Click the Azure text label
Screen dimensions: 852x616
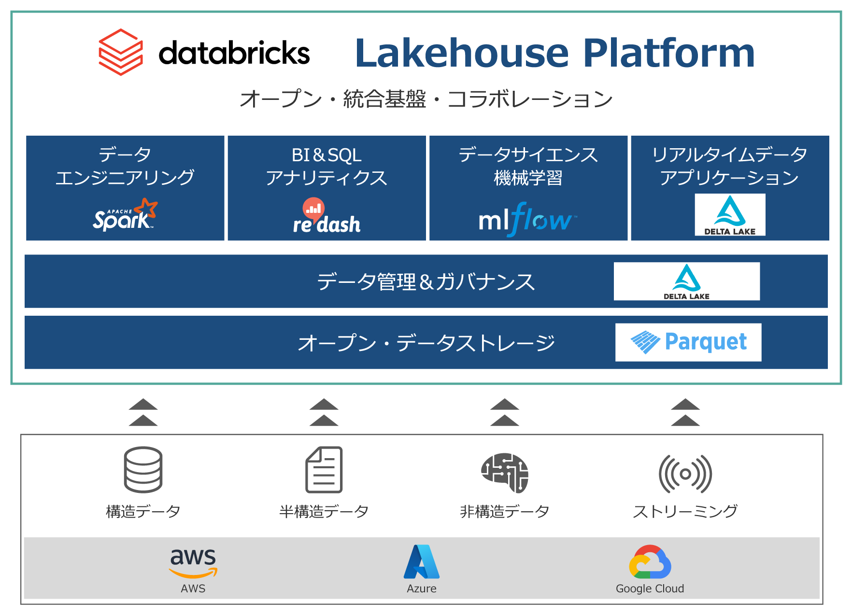pyautogui.click(x=422, y=588)
